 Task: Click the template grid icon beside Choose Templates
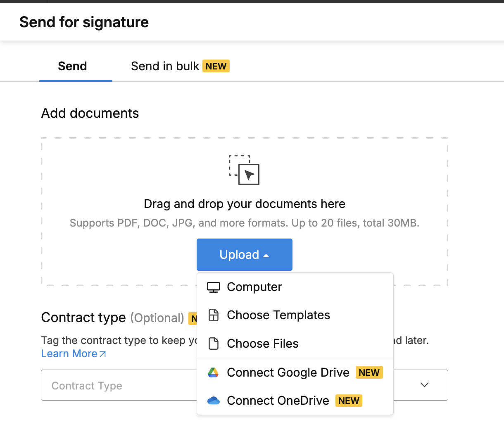click(214, 315)
